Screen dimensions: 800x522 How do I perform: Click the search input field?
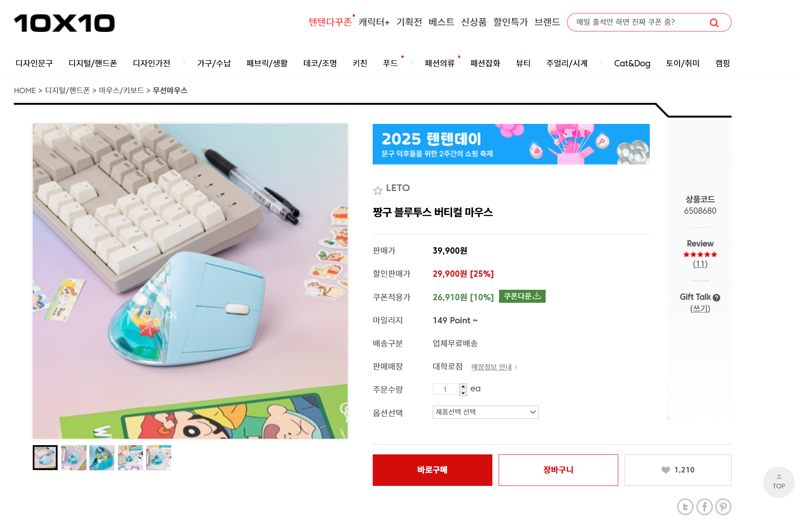tap(638, 22)
